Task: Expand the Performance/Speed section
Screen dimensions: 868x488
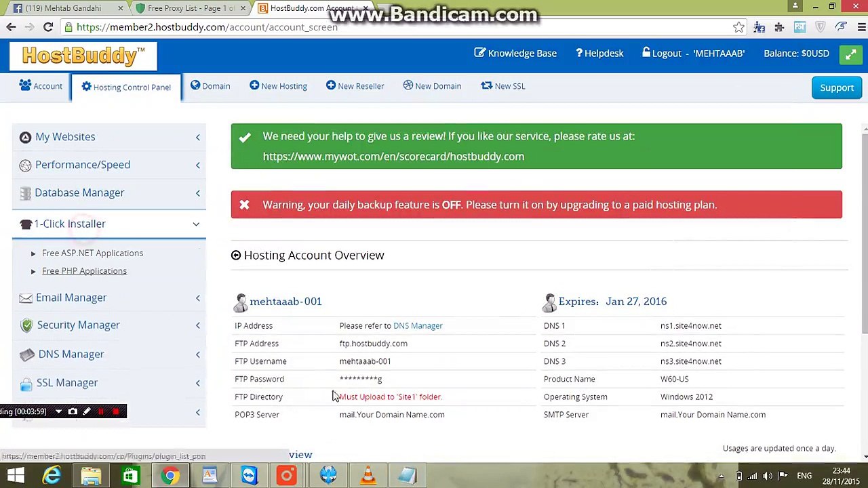Action: tap(109, 165)
